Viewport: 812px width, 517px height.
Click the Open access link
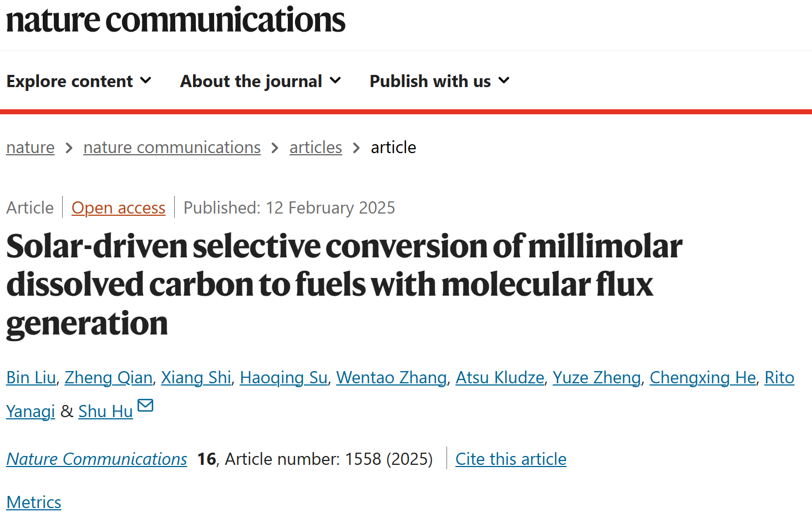pyautogui.click(x=118, y=208)
